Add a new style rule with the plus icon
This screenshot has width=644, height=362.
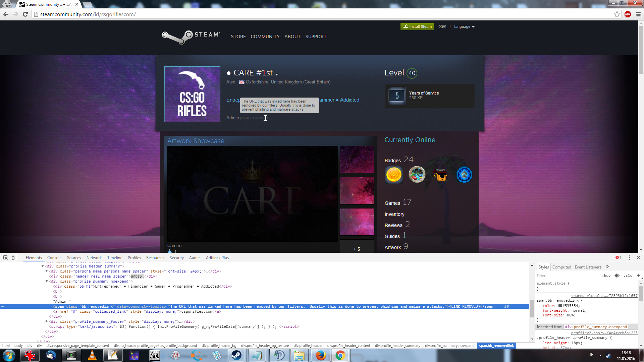pyautogui.click(x=638, y=276)
